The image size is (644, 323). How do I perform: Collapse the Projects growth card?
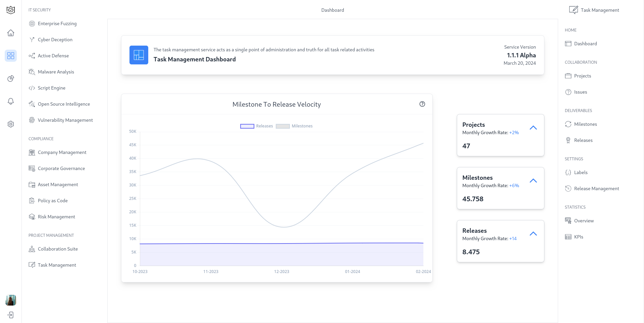[x=533, y=128]
